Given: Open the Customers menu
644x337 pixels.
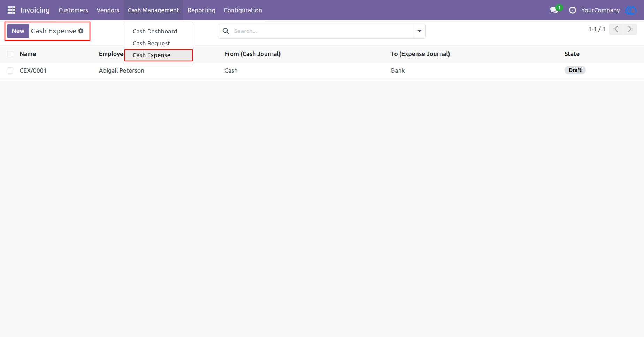Looking at the screenshot, I should tap(73, 10).
